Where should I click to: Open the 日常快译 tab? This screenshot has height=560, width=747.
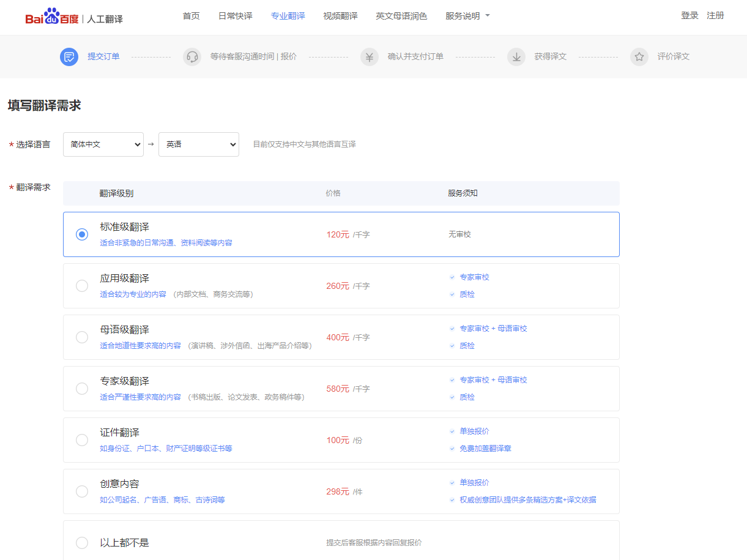click(235, 16)
